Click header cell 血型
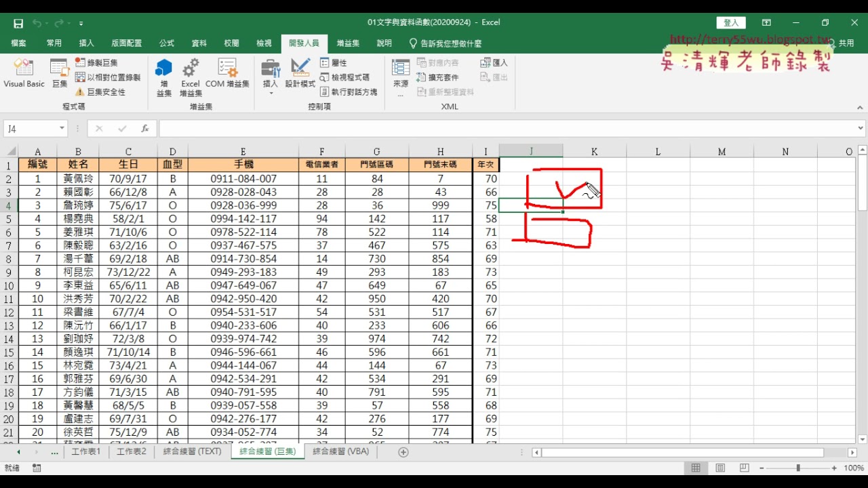Image resolution: width=868 pixels, height=488 pixels. (x=173, y=165)
